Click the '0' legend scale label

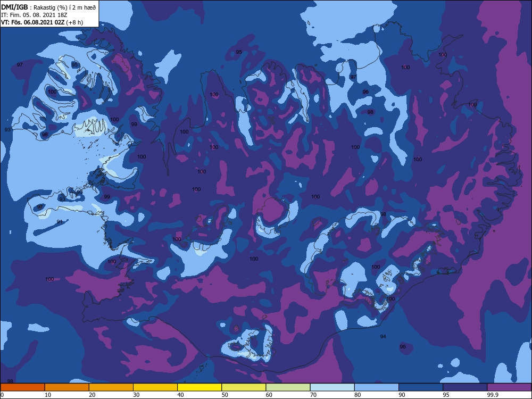tap(2, 395)
